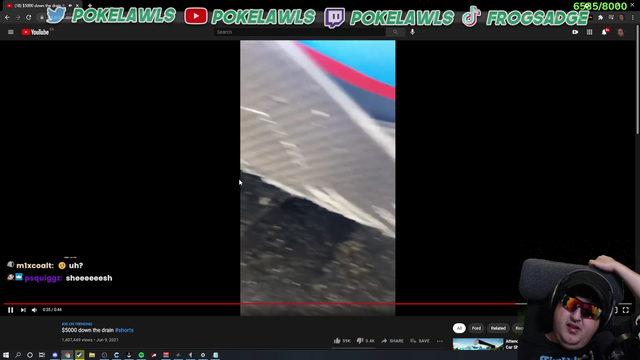The image size is (640, 360).
Task: Open the Chrome three-dot menu
Action: pos(633,18)
